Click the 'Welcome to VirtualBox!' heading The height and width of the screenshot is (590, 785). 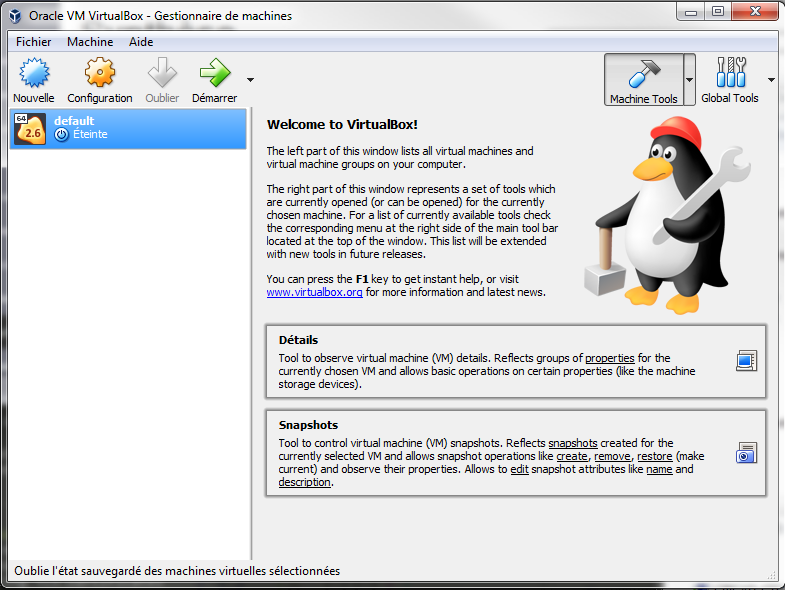[x=342, y=125]
